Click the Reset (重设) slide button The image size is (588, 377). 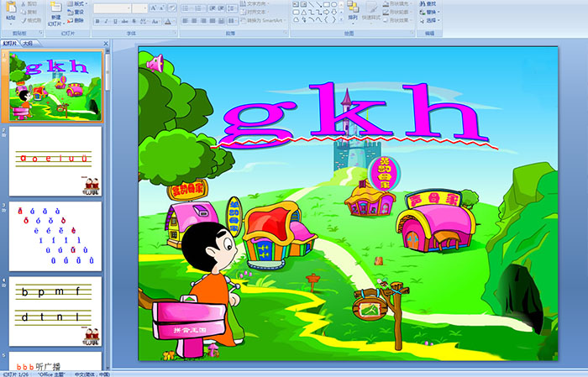click(78, 13)
